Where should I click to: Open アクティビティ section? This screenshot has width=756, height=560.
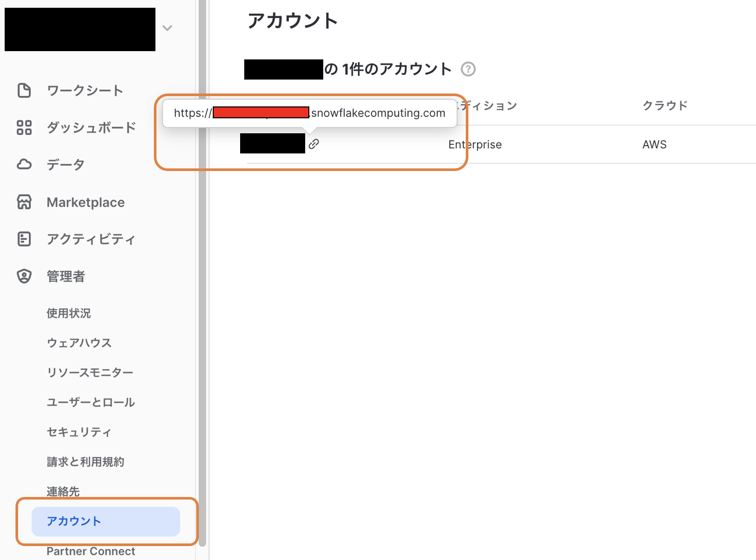91,239
